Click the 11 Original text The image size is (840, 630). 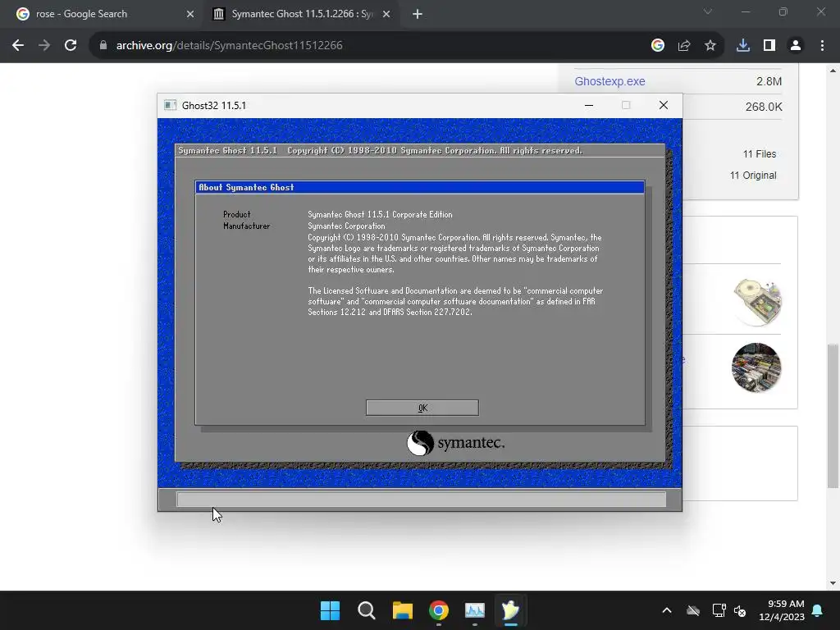coord(753,176)
